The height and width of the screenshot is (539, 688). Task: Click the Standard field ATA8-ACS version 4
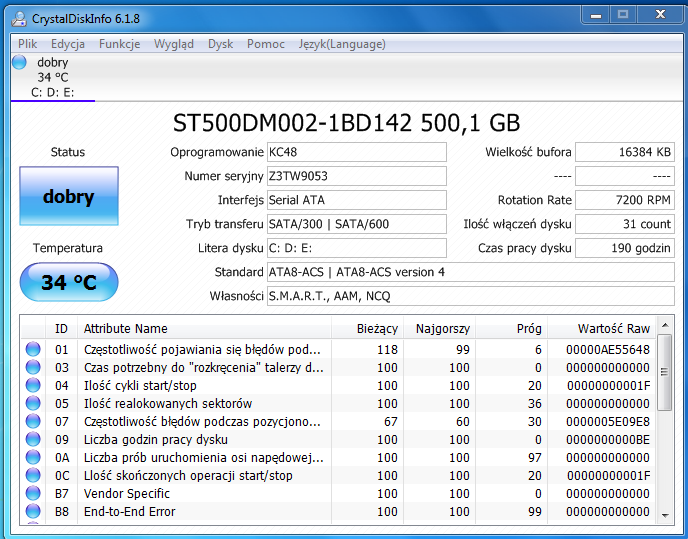[470, 272]
